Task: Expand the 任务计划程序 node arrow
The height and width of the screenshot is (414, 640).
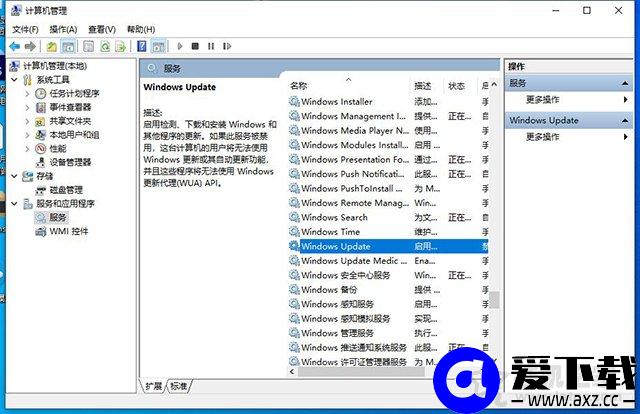Action: click(x=27, y=93)
